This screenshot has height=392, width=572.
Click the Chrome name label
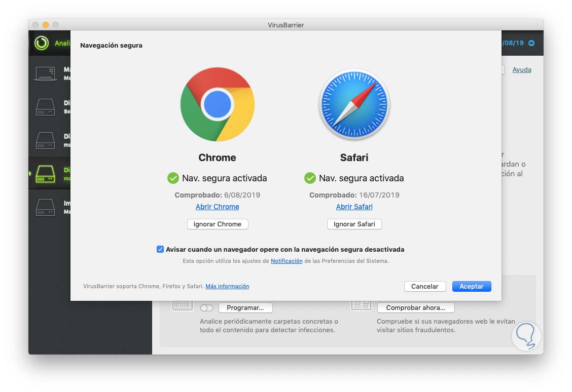[x=218, y=158]
